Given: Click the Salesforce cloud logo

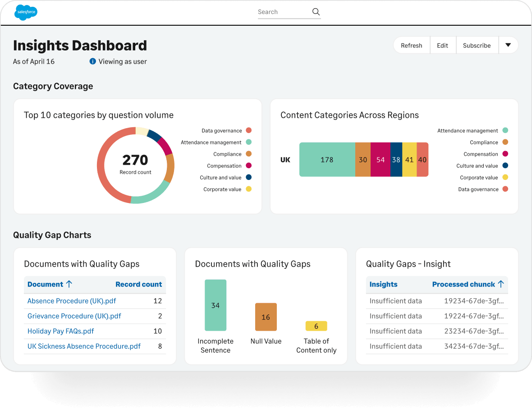Looking at the screenshot, I should tap(26, 12).
